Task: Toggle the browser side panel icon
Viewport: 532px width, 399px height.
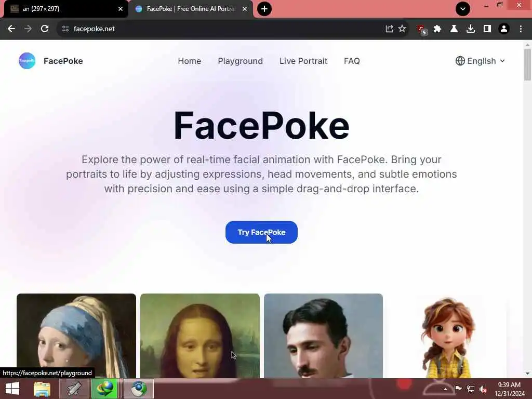Action: coord(487,29)
